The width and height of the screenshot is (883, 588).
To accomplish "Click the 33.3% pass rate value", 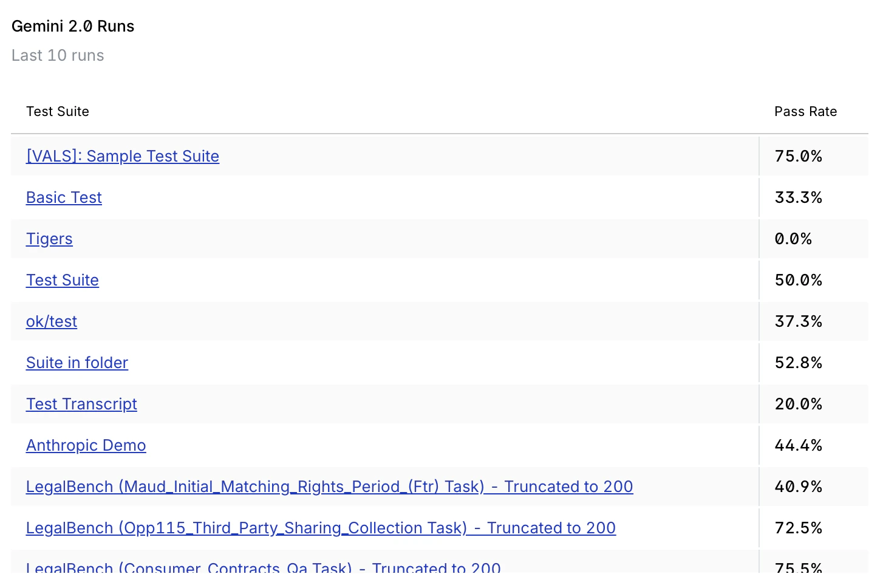I will click(x=798, y=197).
